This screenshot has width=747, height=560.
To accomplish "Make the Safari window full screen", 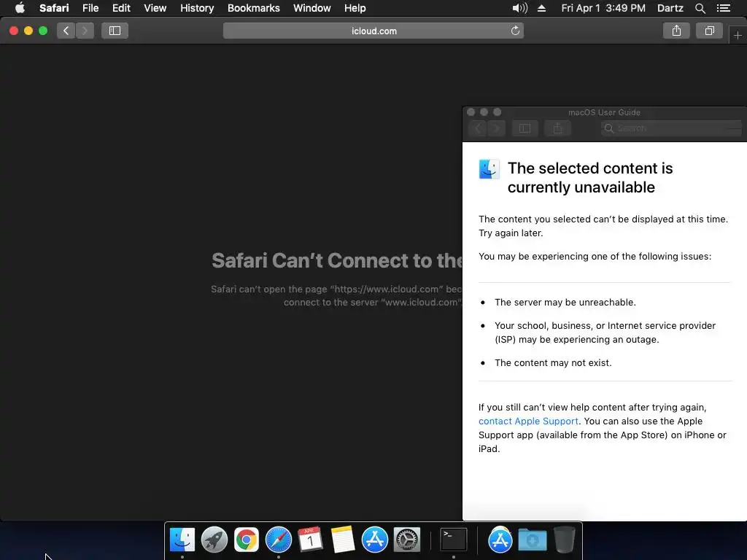I will pos(43,31).
